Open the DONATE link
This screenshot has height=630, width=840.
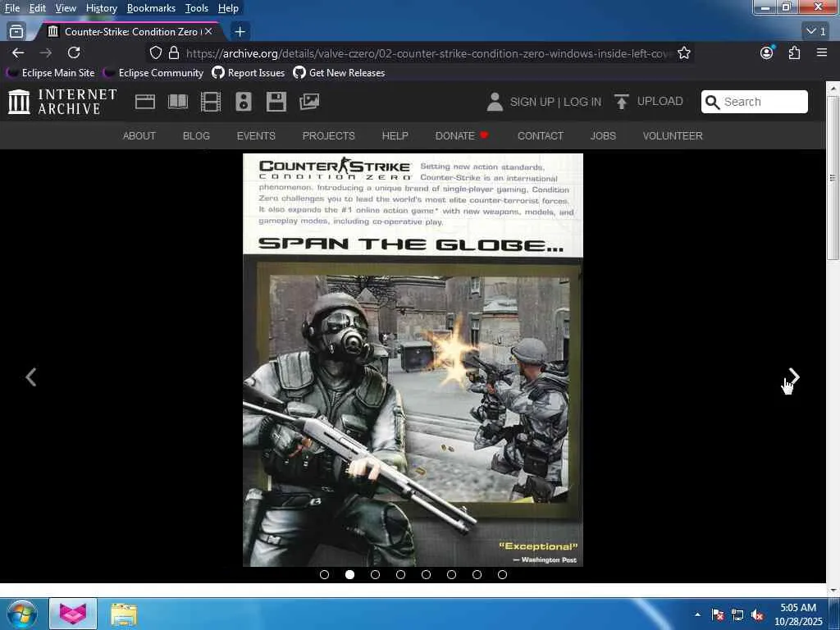(461, 136)
